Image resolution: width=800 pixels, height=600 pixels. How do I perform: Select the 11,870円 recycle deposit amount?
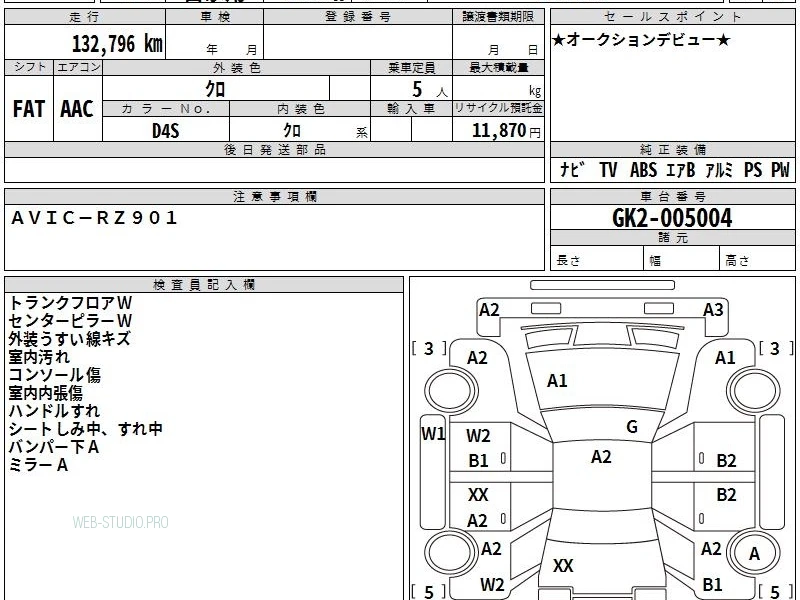tap(506, 131)
